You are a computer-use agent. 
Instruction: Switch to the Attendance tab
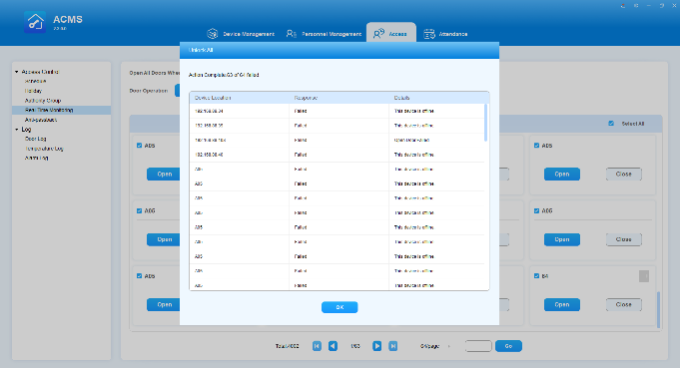445,34
